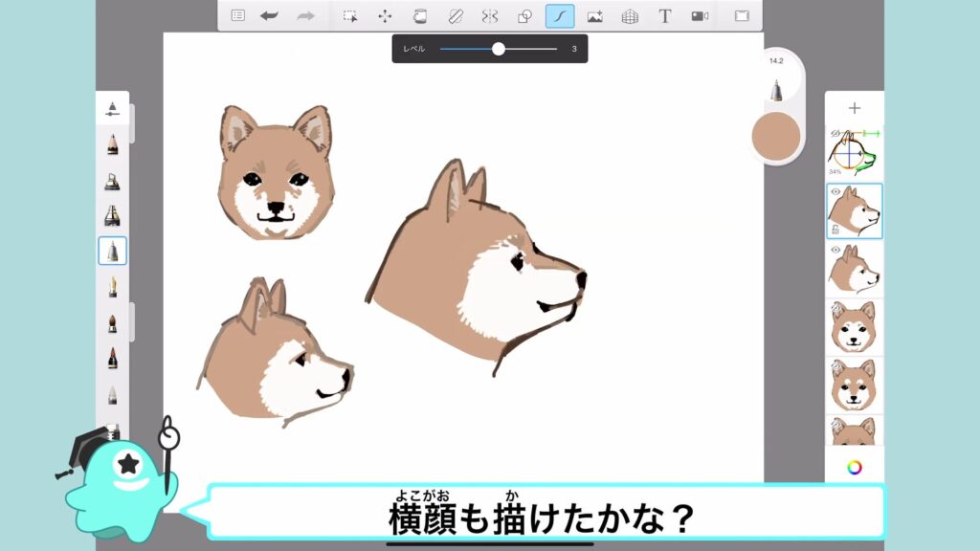Viewport: 980px width, 551px height.
Task: Click the Import Image icon
Action: (x=594, y=15)
